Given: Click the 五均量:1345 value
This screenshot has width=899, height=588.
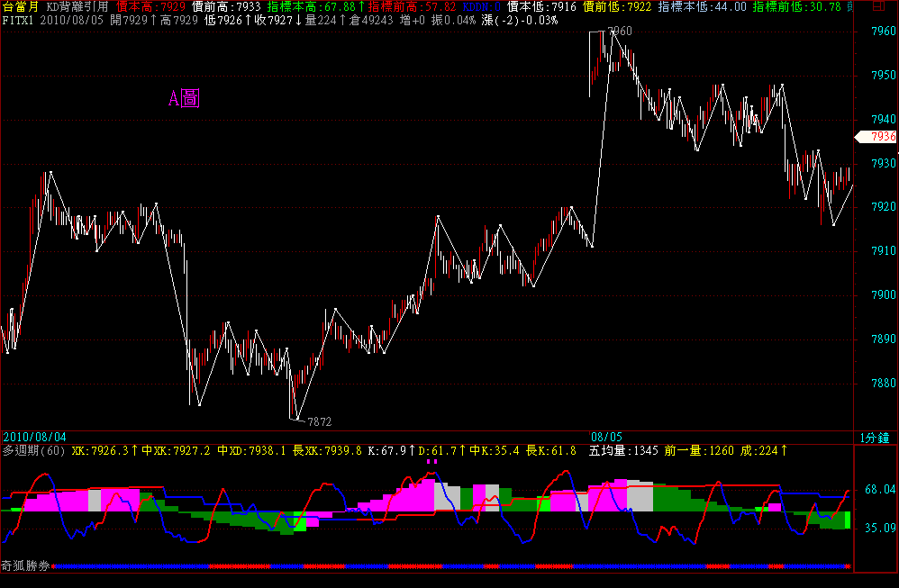Looking at the screenshot, I should [623, 450].
